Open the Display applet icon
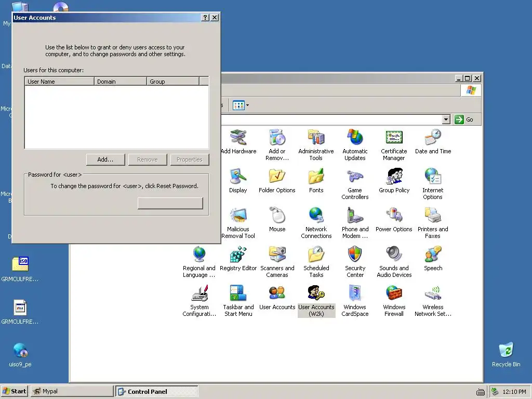 pos(238,177)
